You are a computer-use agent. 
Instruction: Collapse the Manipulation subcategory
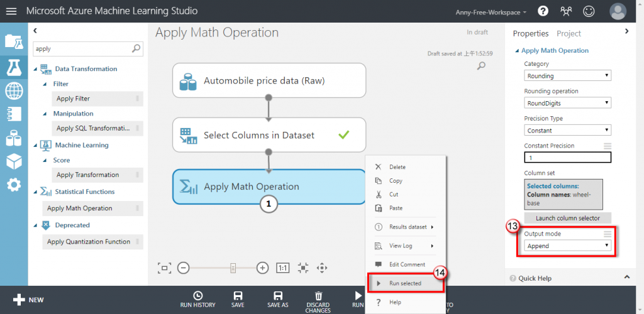(45, 114)
